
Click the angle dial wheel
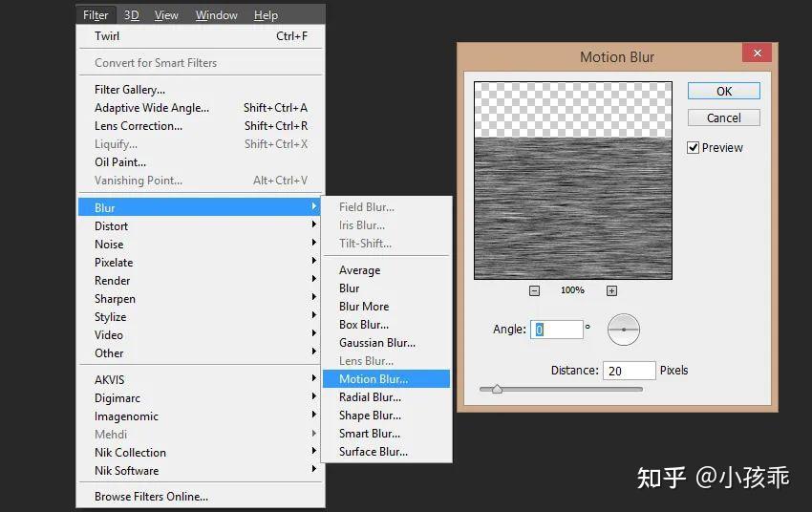click(x=624, y=330)
